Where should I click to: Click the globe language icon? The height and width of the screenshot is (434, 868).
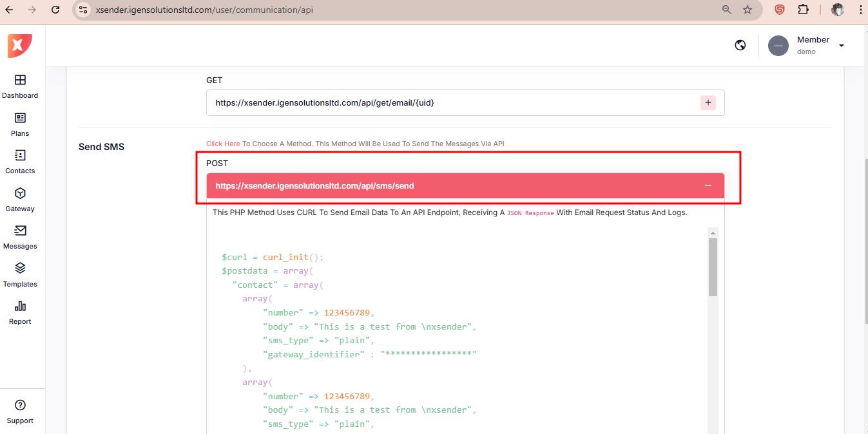pos(740,45)
